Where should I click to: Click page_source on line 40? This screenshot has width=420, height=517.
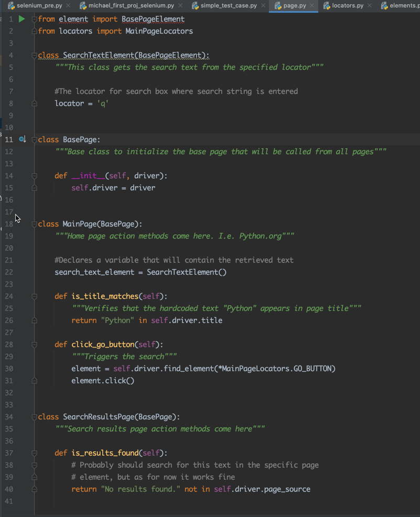[287, 489]
